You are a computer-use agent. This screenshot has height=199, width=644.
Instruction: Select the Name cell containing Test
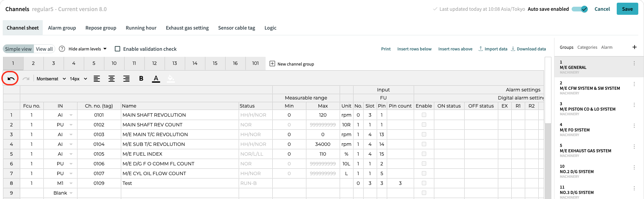coord(180,183)
